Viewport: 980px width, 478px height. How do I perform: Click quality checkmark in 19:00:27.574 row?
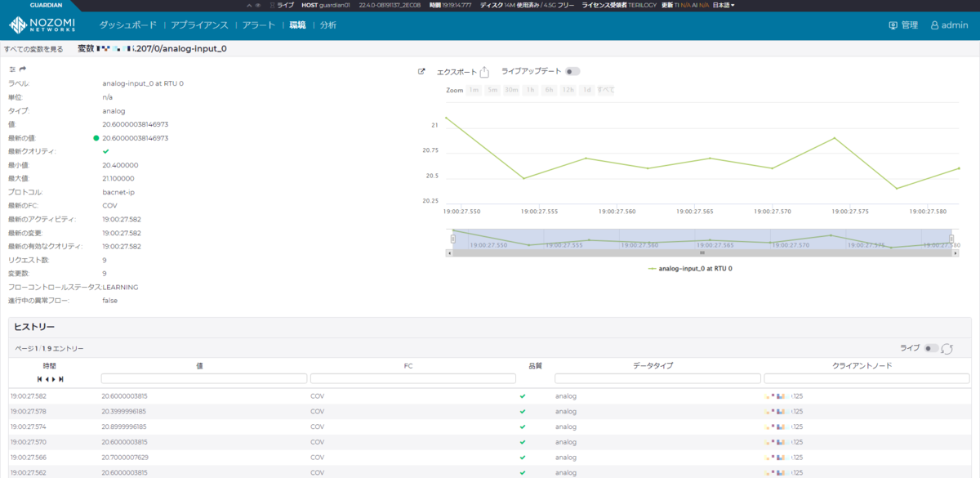[x=523, y=427]
